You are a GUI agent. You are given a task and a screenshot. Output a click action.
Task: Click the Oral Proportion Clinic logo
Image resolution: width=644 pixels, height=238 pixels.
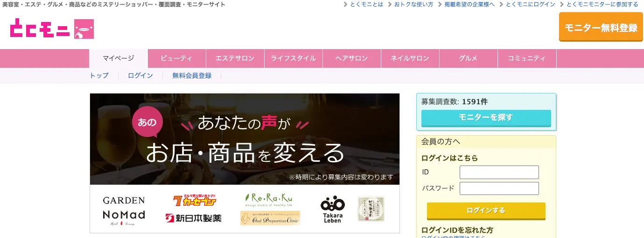pos(270,218)
